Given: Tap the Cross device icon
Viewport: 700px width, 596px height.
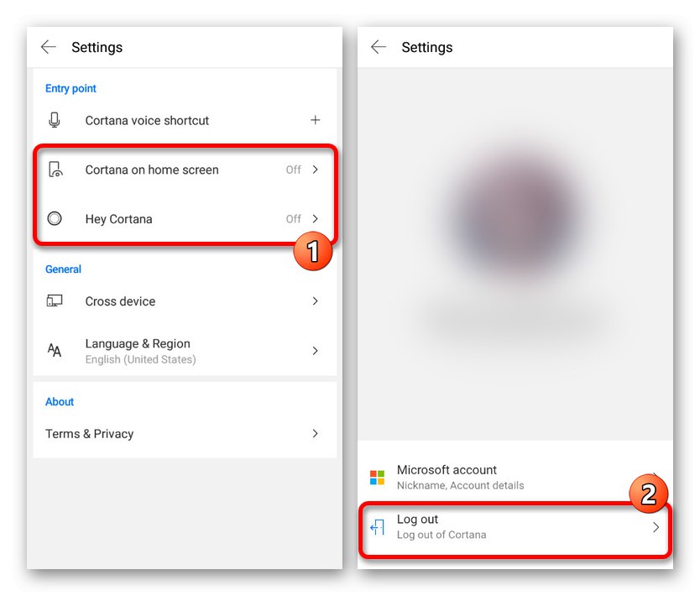Looking at the screenshot, I should [55, 301].
